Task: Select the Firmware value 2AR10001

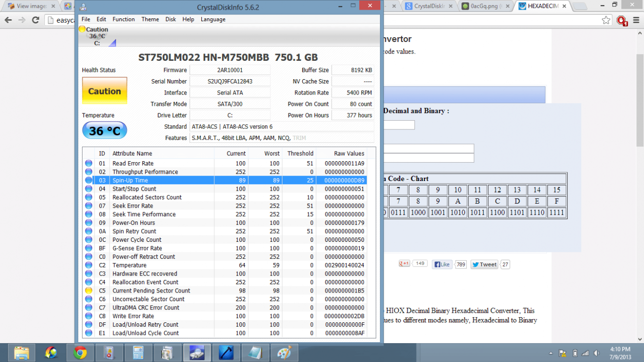Action: pos(230,70)
